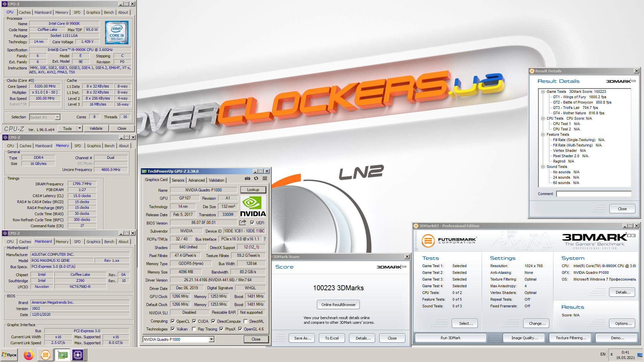Toggle the UEFI checkbox
Screen dimensions: 644x362
pos(252,223)
